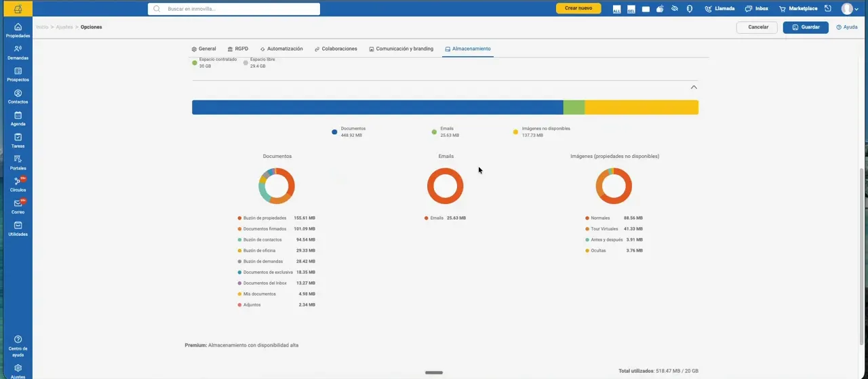Click the green Emails bar segment

coord(574,107)
